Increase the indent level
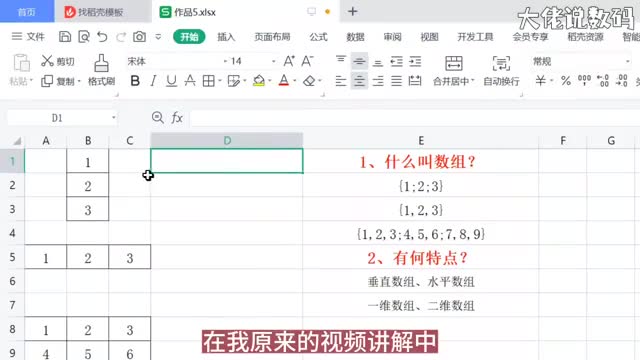640x360 pixels. pyautogui.click(x=415, y=61)
